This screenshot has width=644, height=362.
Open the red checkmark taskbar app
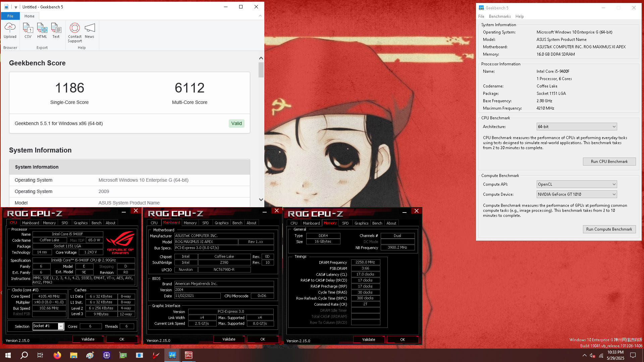[x=156, y=355]
